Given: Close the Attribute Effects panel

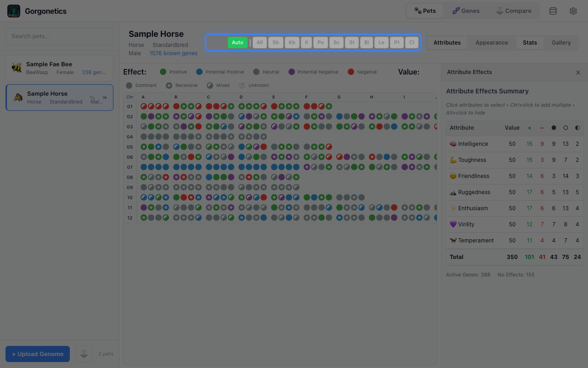Looking at the screenshot, I should 578,72.
